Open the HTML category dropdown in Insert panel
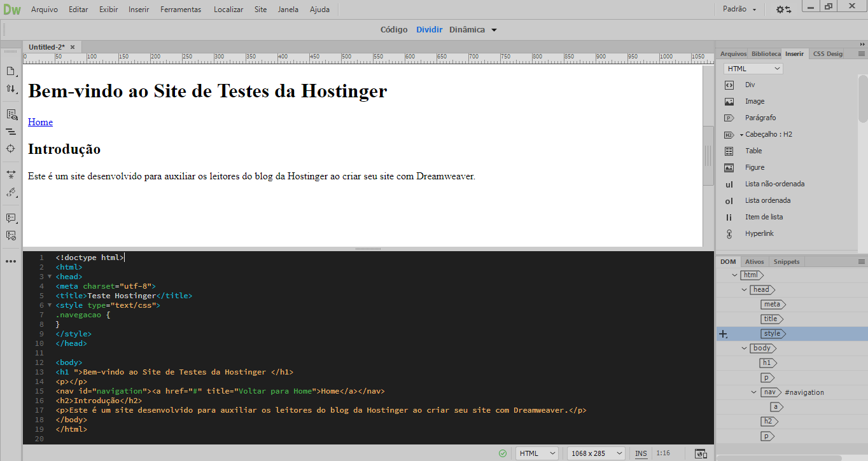Viewport: 868px width, 461px height. (753, 69)
